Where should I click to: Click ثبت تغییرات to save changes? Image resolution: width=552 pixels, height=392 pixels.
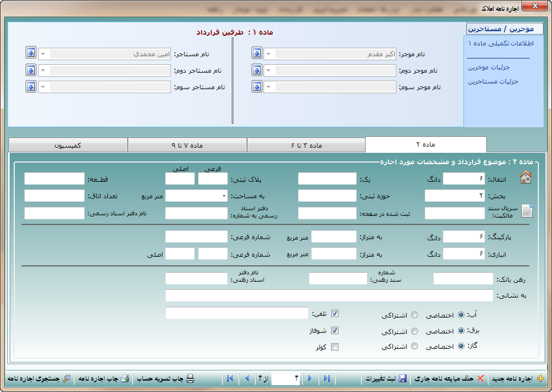click(386, 378)
